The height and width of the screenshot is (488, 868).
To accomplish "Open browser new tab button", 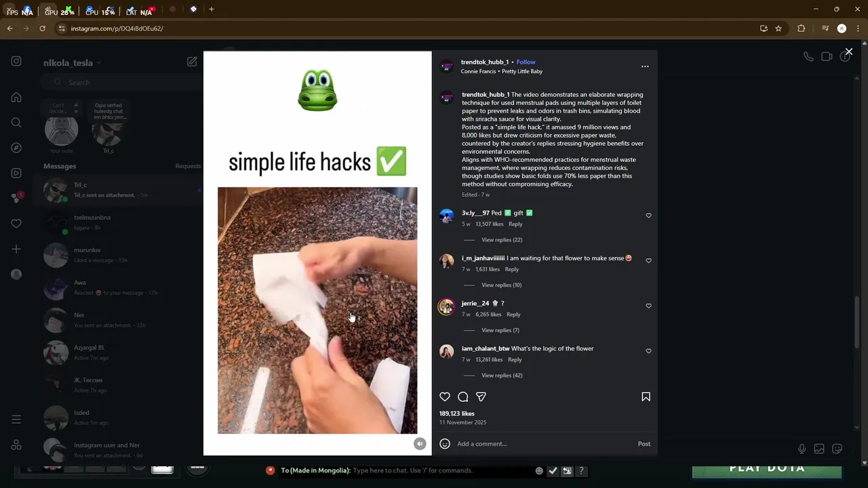I will click(212, 9).
